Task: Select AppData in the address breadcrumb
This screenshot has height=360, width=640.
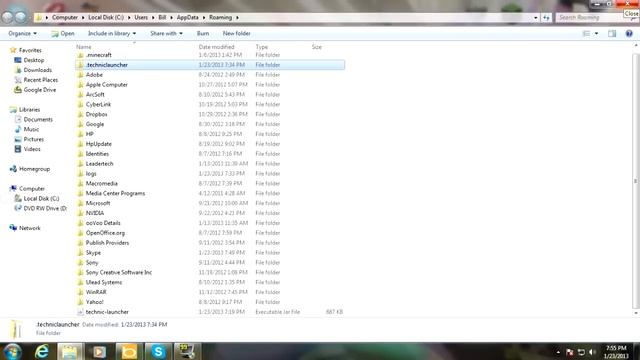Action: point(187,18)
